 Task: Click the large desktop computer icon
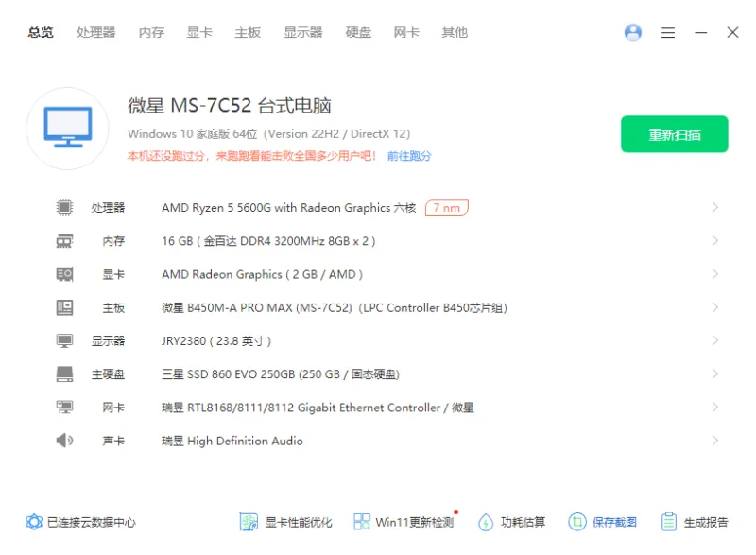67,129
